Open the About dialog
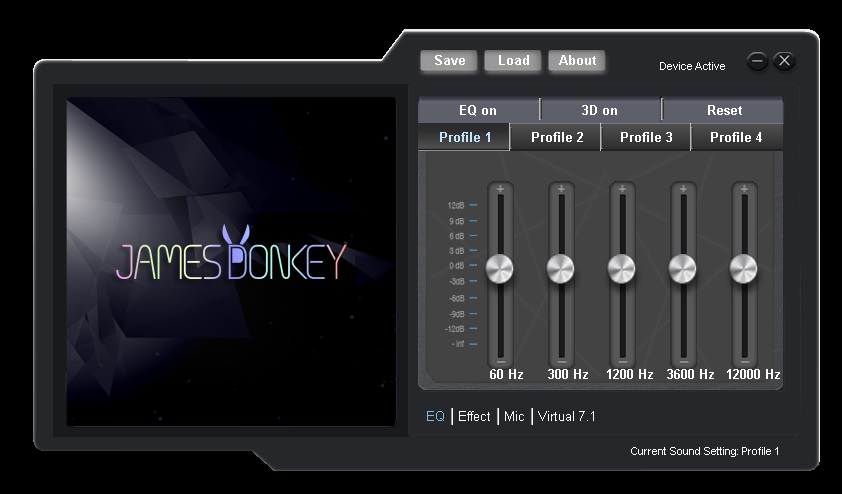Viewport: 842px width, 494px height. coord(577,61)
